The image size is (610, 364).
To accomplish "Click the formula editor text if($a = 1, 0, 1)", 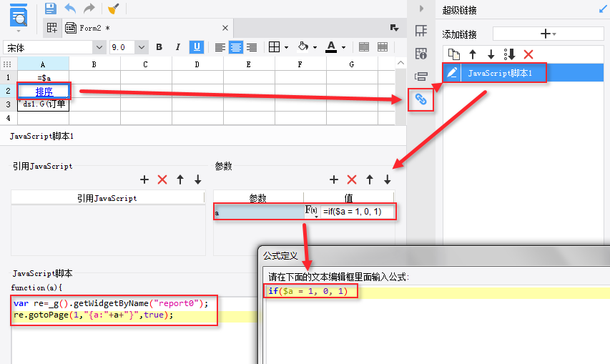I will (308, 291).
